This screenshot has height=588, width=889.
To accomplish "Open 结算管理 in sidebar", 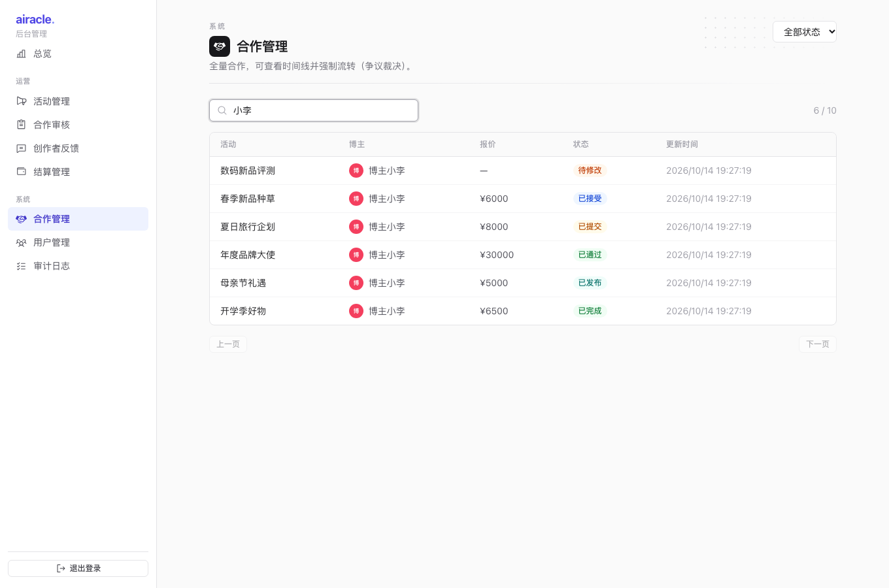I will pos(78,172).
